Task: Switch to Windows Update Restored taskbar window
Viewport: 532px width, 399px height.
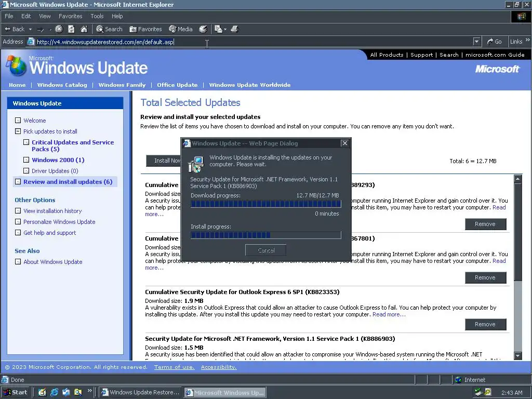Action: (x=141, y=392)
